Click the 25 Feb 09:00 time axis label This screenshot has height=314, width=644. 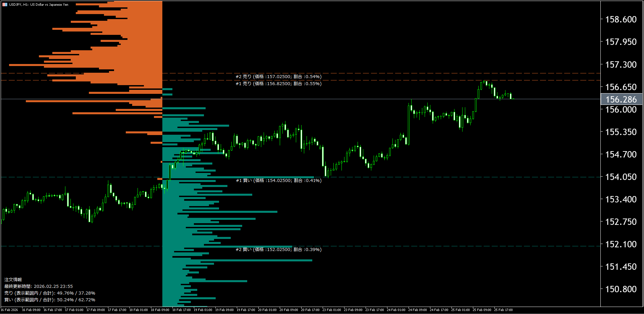[x=482, y=310]
